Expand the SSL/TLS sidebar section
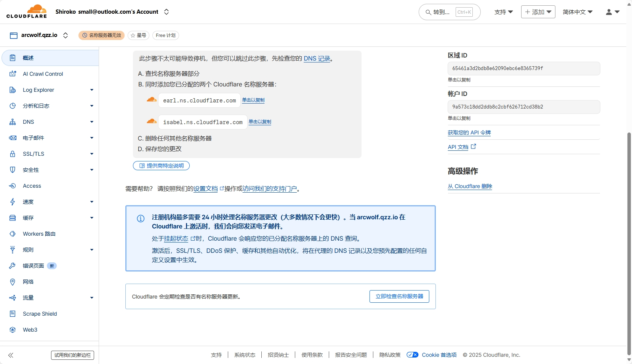This screenshot has height=364, width=632. point(91,154)
